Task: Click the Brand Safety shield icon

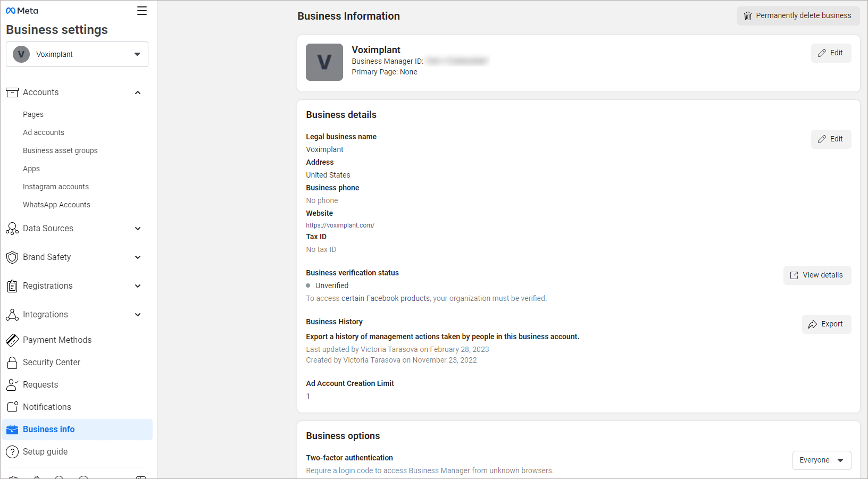Action: coord(12,257)
